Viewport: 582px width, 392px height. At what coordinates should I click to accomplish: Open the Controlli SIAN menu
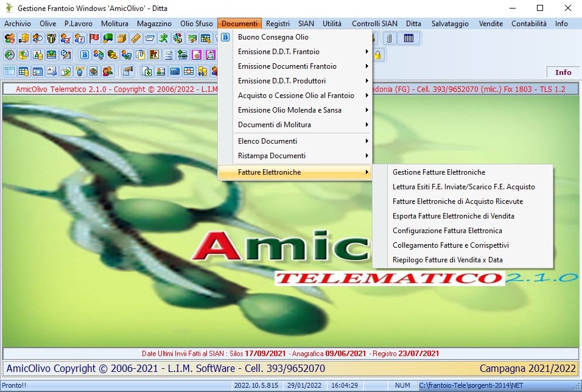point(374,23)
